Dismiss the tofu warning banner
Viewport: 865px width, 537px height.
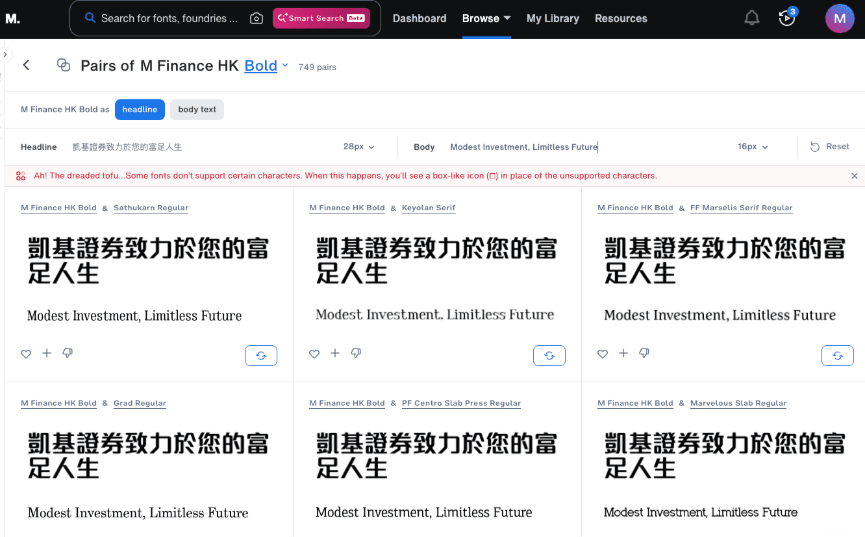(x=854, y=176)
